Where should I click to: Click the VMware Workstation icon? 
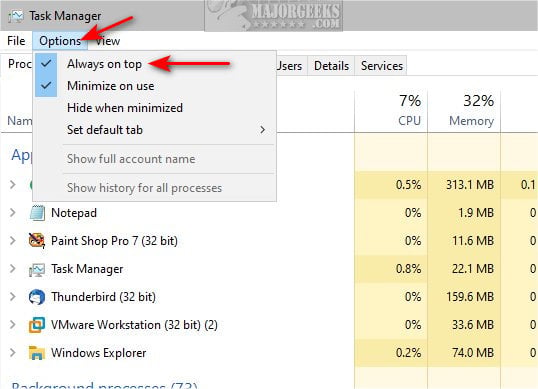click(x=37, y=325)
